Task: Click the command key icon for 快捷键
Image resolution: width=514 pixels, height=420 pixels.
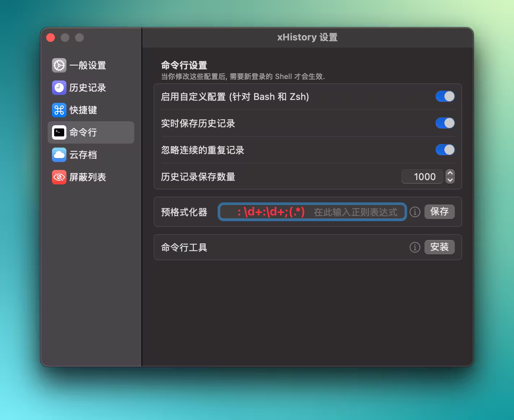Action: [59, 110]
